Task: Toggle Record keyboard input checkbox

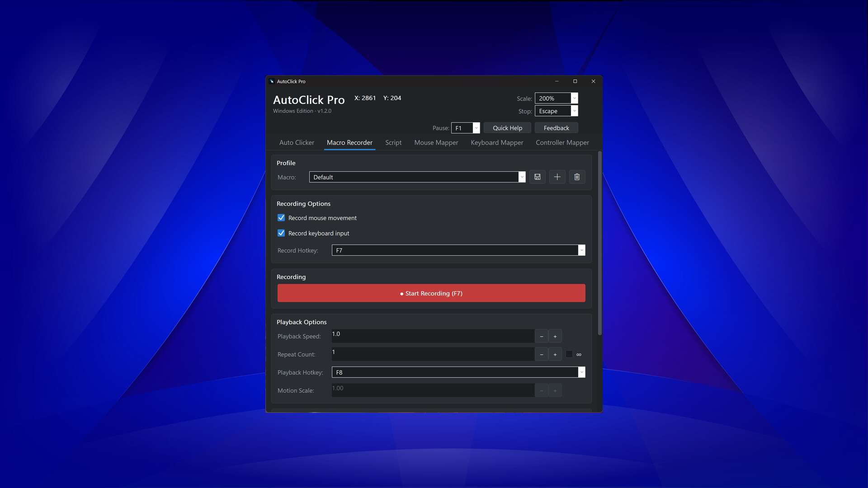Action: pyautogui.click(x=281, y=233)
